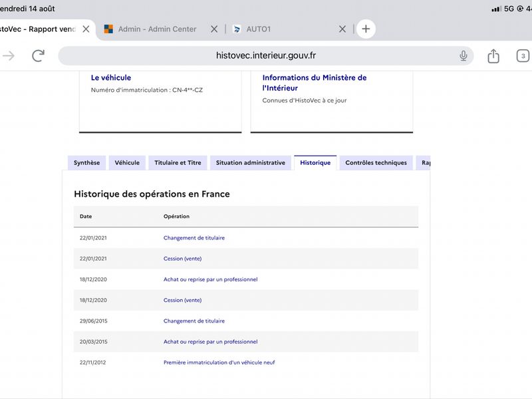Tap the microphone icon in address bar
This screenshot has width=532, height=399.
pos(463,56)
